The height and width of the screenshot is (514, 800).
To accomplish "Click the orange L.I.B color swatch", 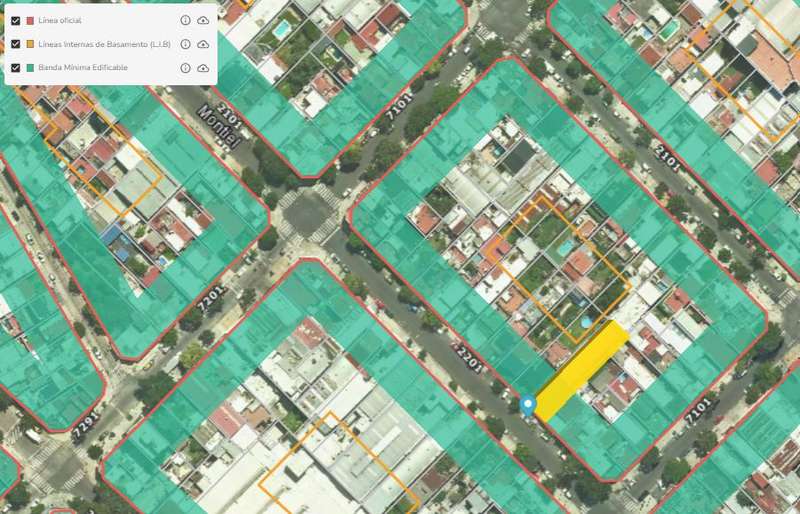I will click(30, 44).
